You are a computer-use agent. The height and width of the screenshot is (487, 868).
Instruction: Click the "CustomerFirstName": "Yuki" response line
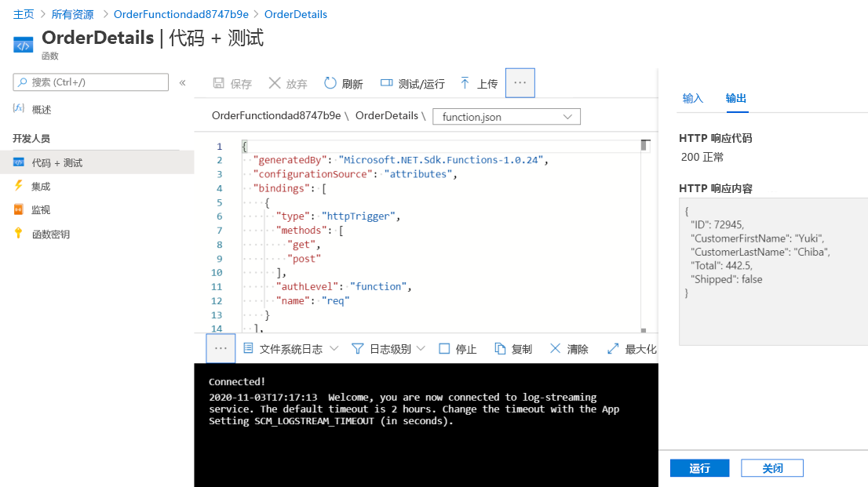tap(757, 238)
